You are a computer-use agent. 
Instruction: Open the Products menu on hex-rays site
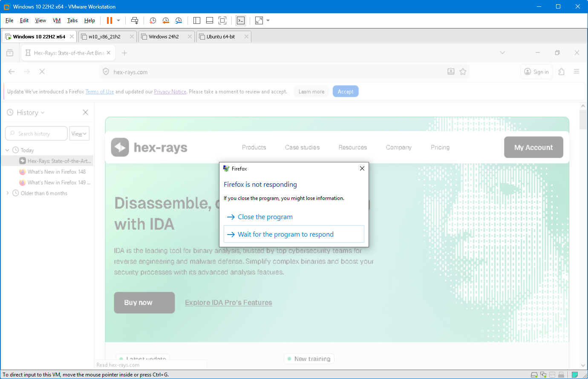click(254, 148)
